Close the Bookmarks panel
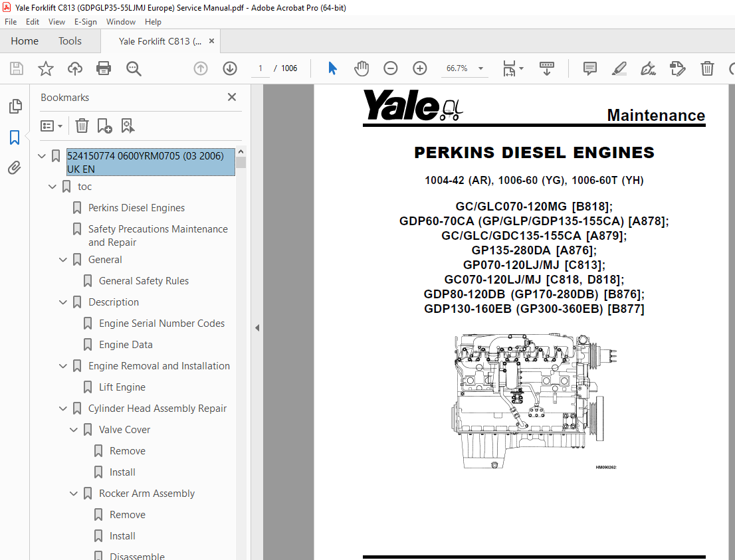This screenshot has width=735, height=560. pos(231,97)
